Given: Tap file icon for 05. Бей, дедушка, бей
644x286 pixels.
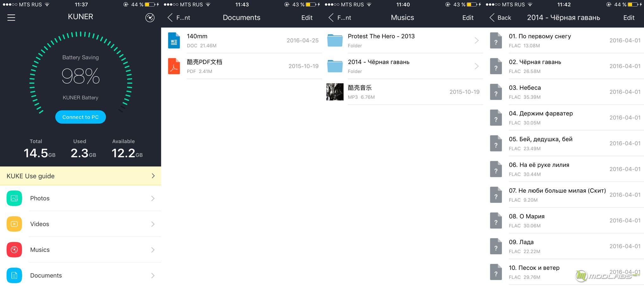Looking at the screenshot, I should (496, 143).
